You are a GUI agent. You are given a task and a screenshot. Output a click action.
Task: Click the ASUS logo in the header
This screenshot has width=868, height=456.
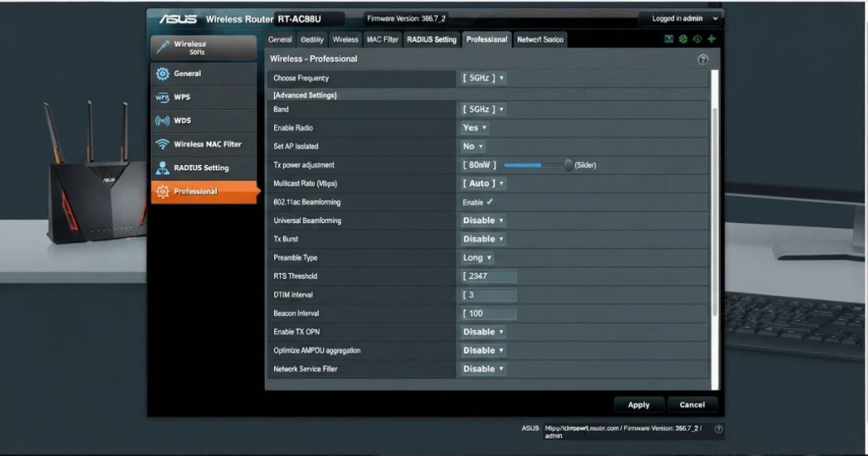pos(178,19)
